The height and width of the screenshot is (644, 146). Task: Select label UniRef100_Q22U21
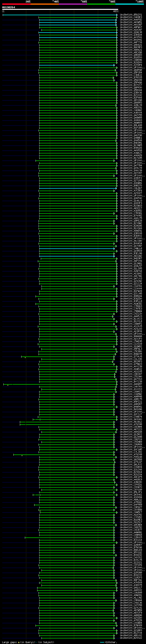(131, 562)
